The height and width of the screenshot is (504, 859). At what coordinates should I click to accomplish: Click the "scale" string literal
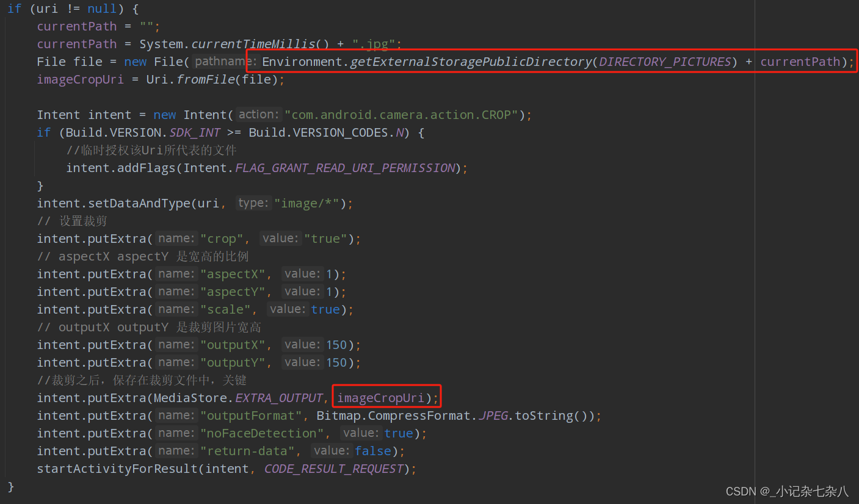(x=225, y=309)
